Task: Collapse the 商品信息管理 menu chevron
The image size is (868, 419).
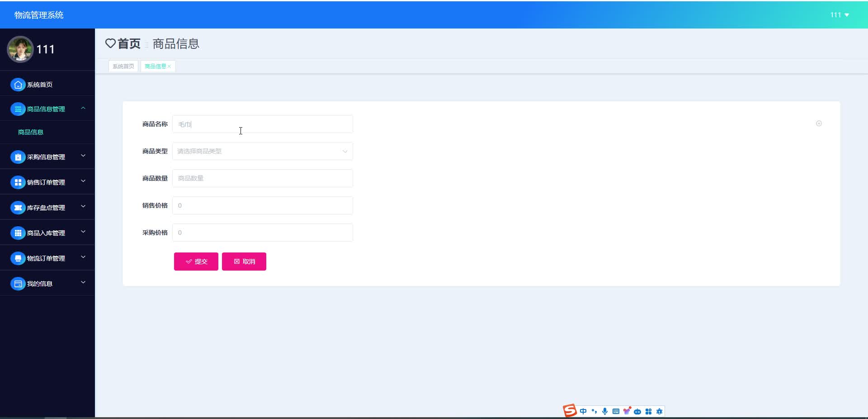Action: 83,108
